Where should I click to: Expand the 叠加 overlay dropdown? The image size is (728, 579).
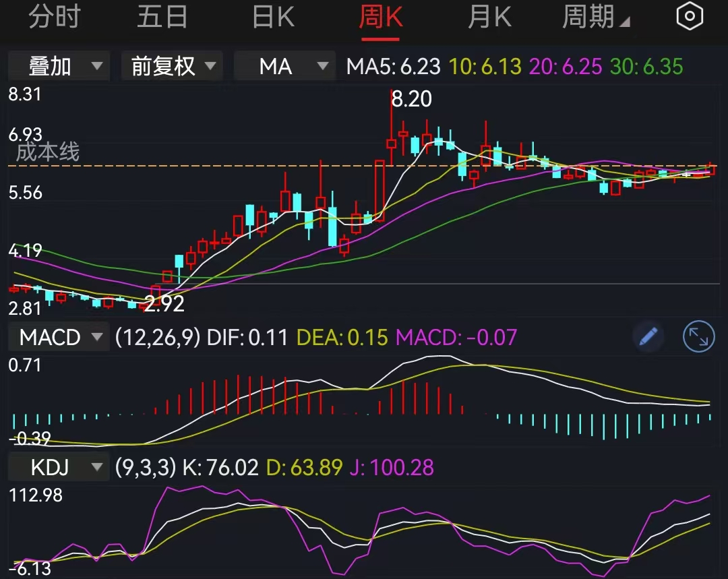tap(58, 66)
